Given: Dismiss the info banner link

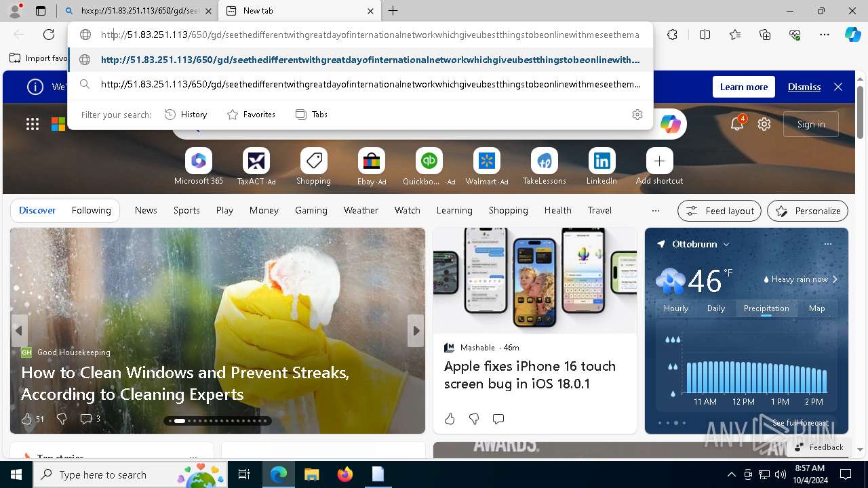Looking at the screenshot, I should (x=804, y=87).
